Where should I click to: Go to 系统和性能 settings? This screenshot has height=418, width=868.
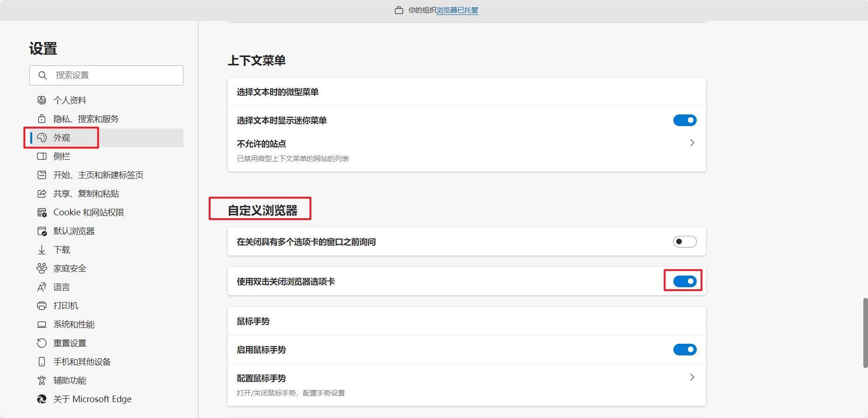coord(106,324)
